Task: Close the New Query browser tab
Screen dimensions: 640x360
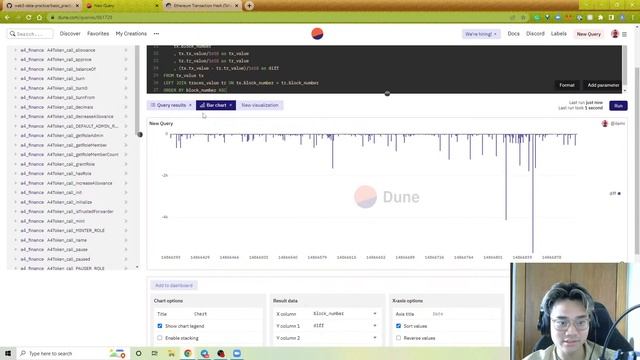Action: point(157,6)
